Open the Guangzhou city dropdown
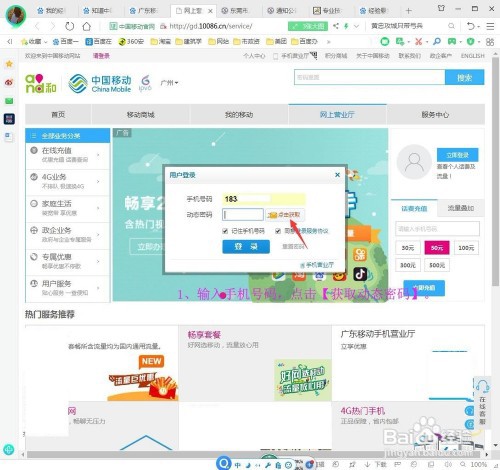The image size is (500, 470). (169, 82)
